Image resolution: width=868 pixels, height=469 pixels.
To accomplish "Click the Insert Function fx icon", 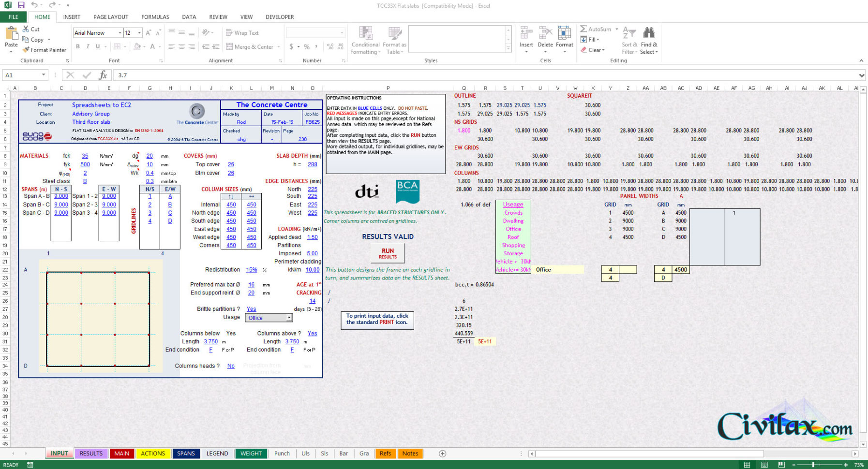I will coord(103,75).
